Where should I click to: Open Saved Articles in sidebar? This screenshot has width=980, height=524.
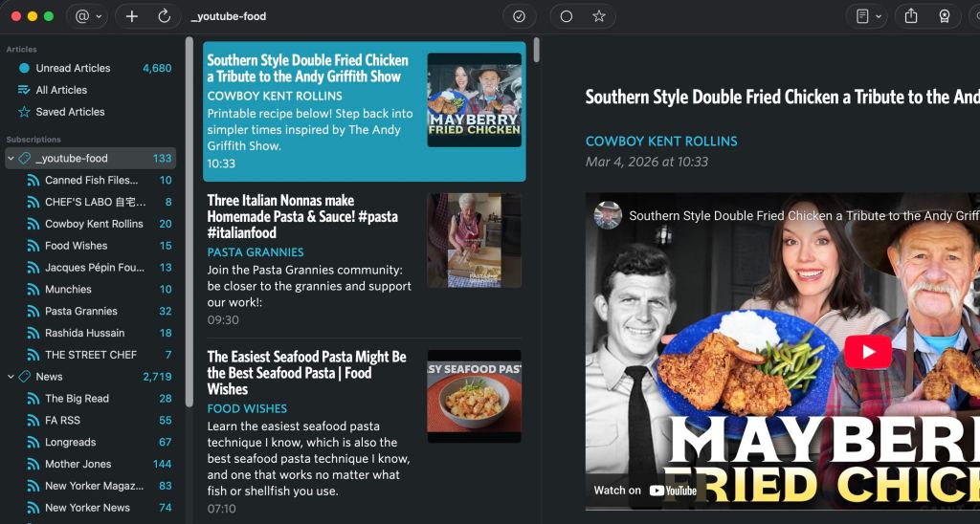[91, 112]
